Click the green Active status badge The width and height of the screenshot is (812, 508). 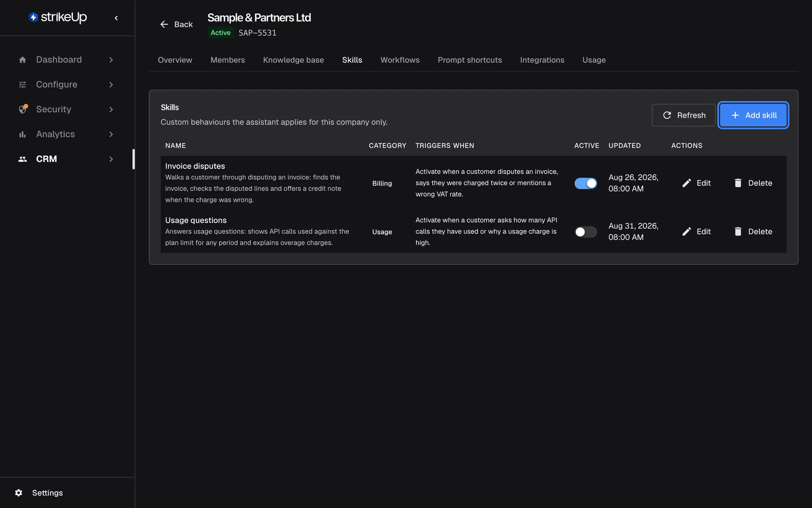(221, 33)
